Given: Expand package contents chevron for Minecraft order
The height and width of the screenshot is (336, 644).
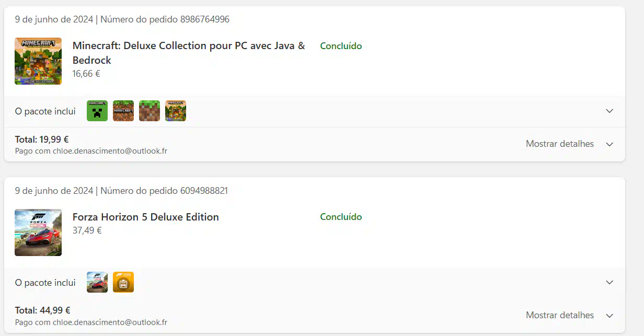Looking at the screenshot, I should tap(609, 111).
